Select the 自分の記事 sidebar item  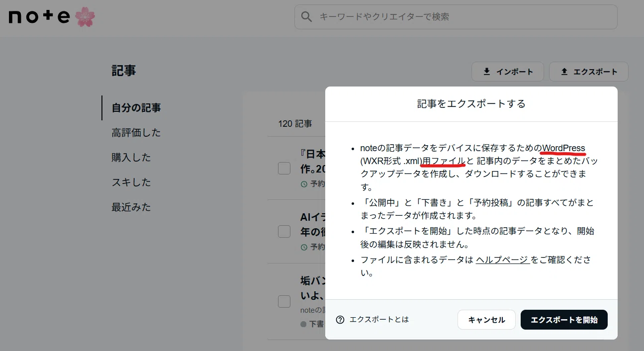pyautogui.click(x=136, y=108)
